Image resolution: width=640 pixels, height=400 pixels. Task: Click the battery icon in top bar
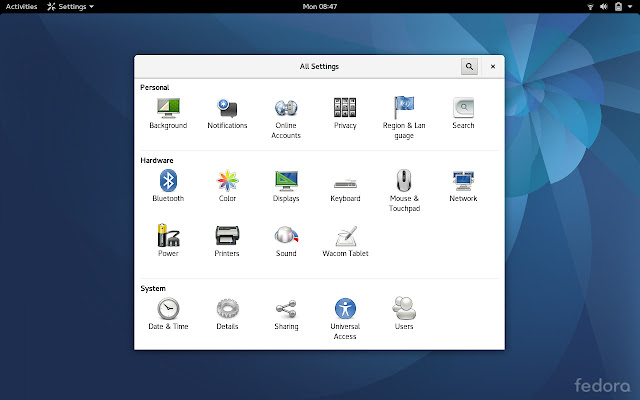coord(618,7)
